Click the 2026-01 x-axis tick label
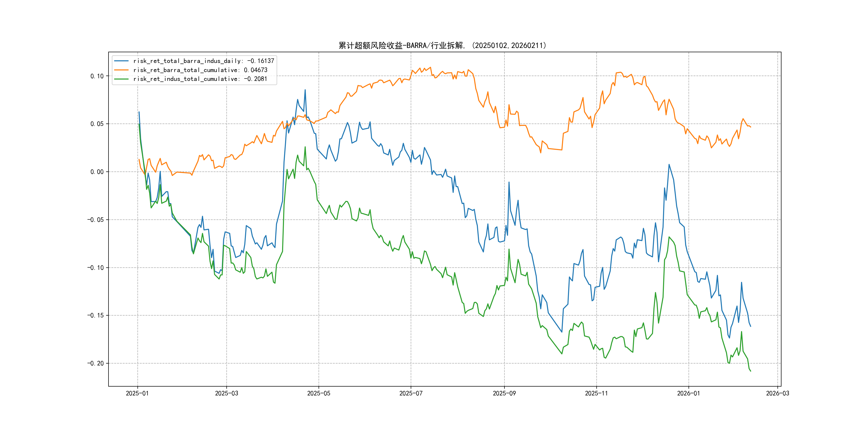This screenshot has height=434, width=868. (x=689, y=393)
